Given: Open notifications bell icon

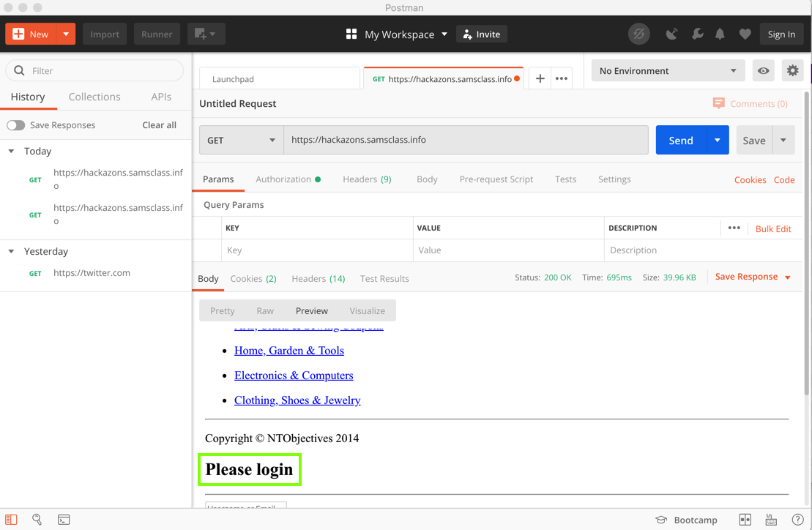Looking at the screenshot, I should (x=720, y=34).
